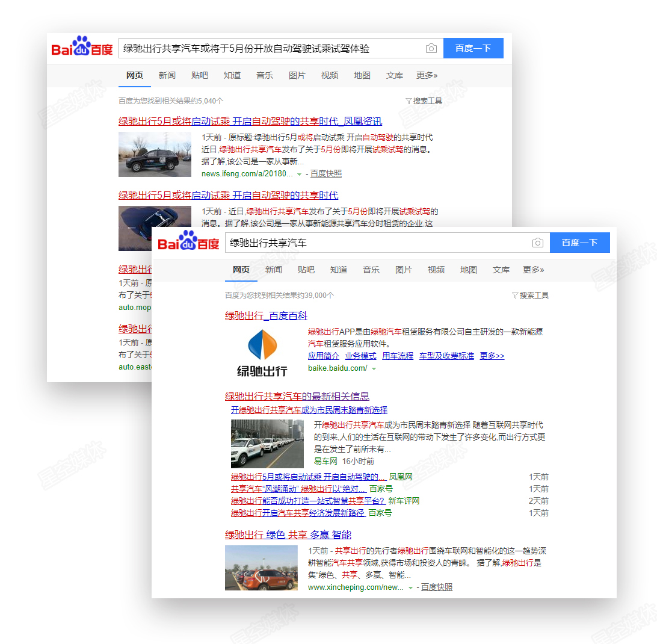
Task: Expand arrow next to www.xincheping.com URL
Action: click(410, 588)
